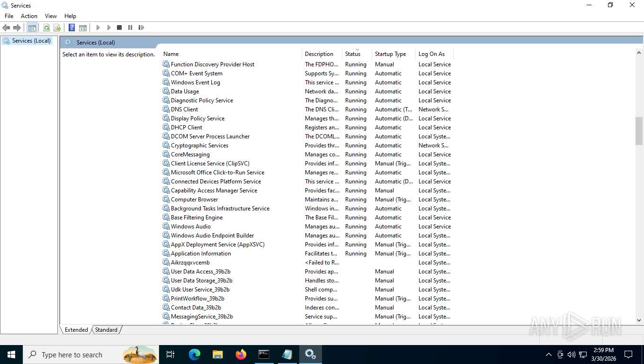Select the Application Information service
Screen dimensions: 644x364
(x=307, y=254)
